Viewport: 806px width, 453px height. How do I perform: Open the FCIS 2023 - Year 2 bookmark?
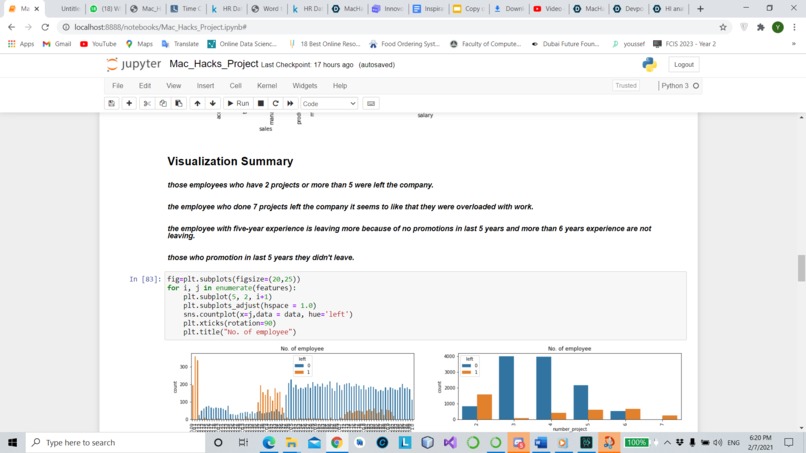click(x=685, y=44)
